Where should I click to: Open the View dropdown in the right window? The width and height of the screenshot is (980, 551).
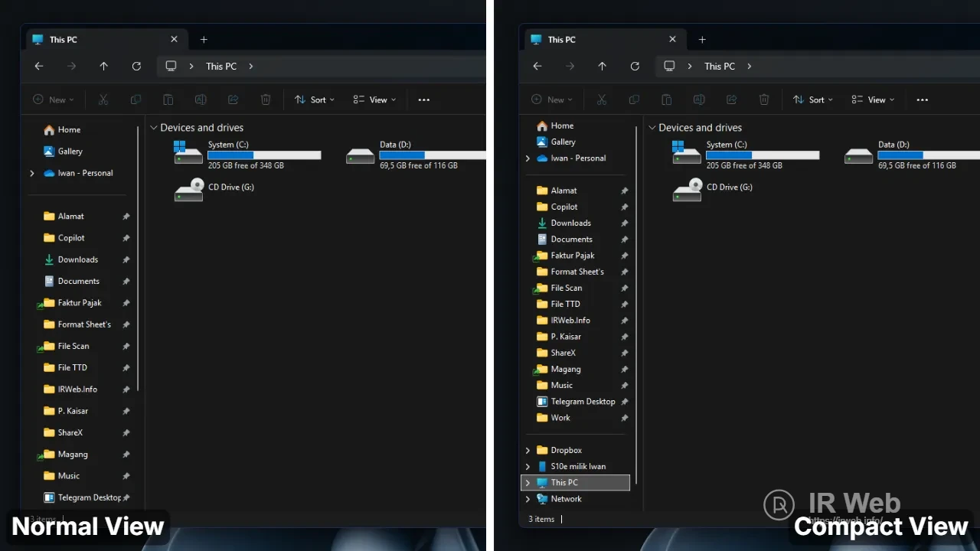[x=872, y=99]
